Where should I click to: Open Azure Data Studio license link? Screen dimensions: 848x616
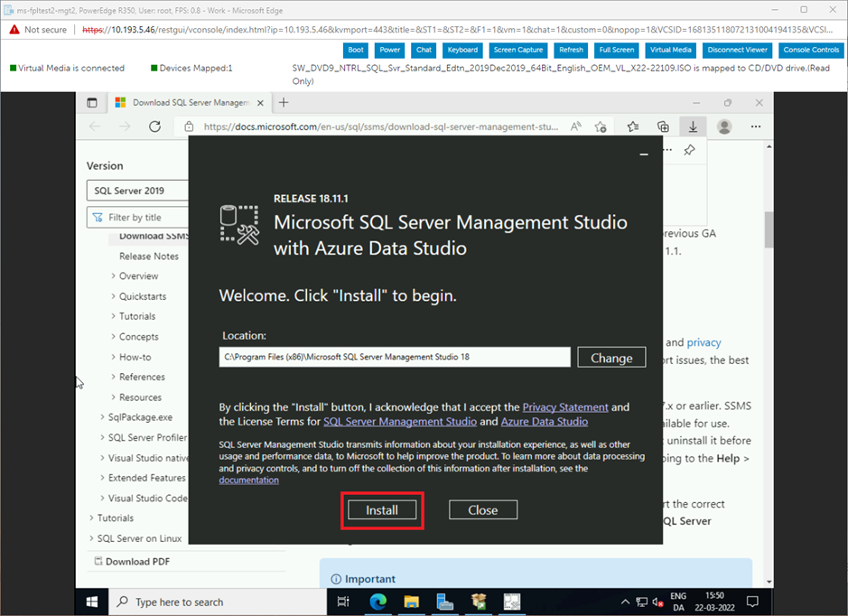click(x=544, y=421)
